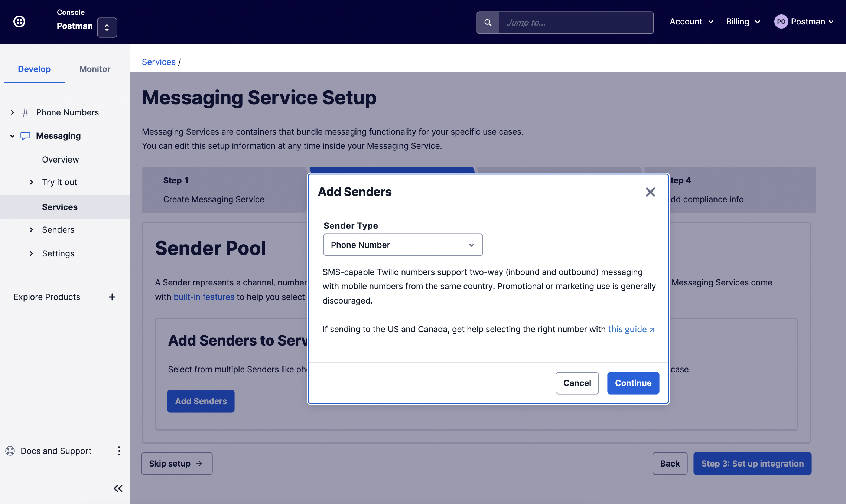The image size is (846, 504).
Task: Open the Billing dropdown menu
Action: 743,22
